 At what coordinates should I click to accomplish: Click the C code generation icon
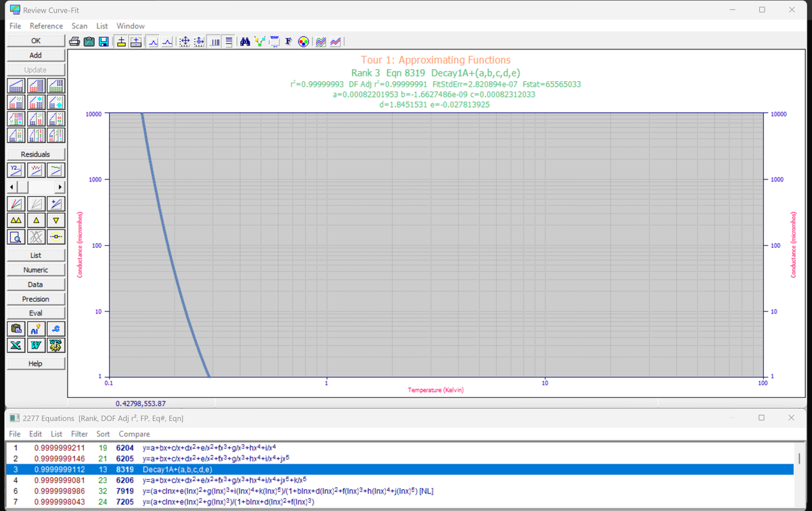pyautogui.click(x=57, y=329)
